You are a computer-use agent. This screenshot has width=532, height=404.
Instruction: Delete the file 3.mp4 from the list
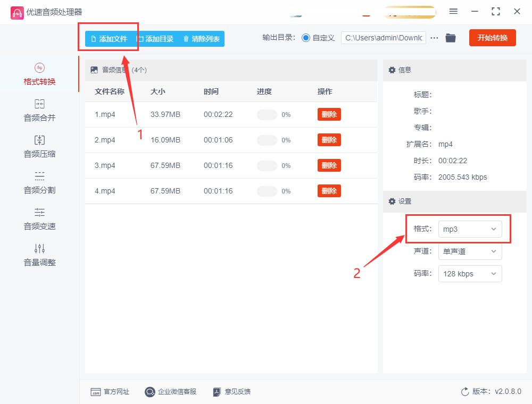point(329,165)
